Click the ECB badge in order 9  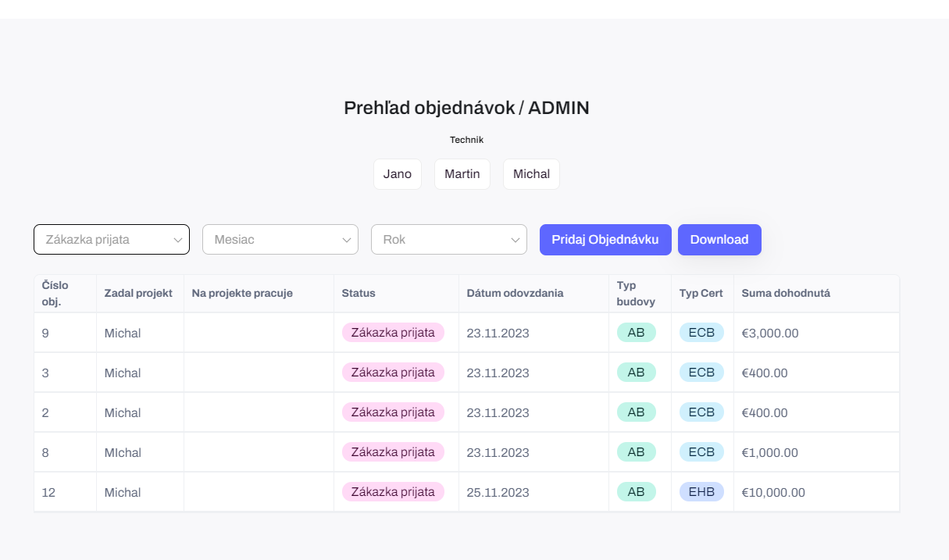point(702,333)
